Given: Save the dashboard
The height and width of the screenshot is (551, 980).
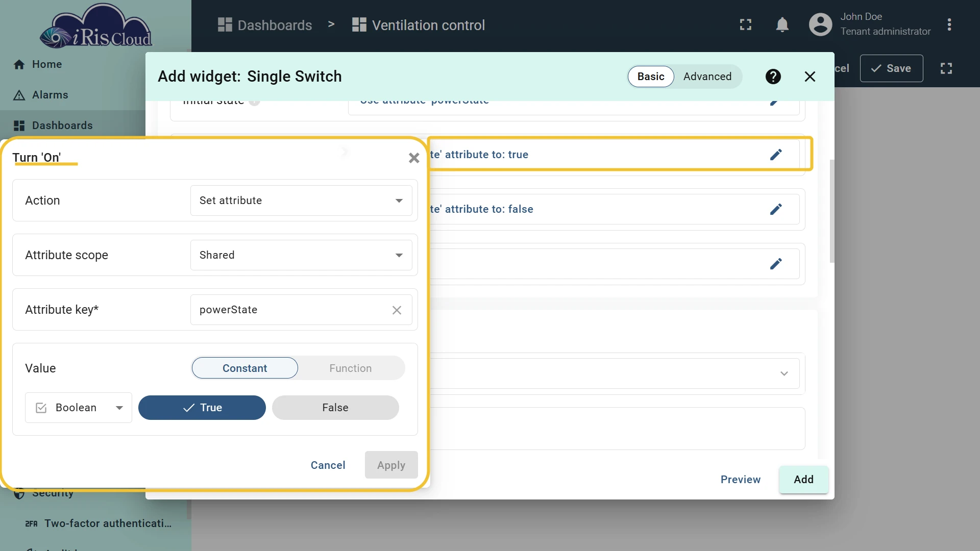Looking at the screenshot, I should coord(891,68).
